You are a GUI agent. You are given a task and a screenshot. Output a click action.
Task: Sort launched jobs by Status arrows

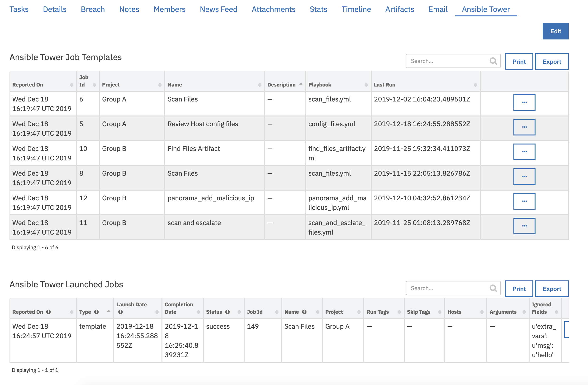tap(239, 312)
